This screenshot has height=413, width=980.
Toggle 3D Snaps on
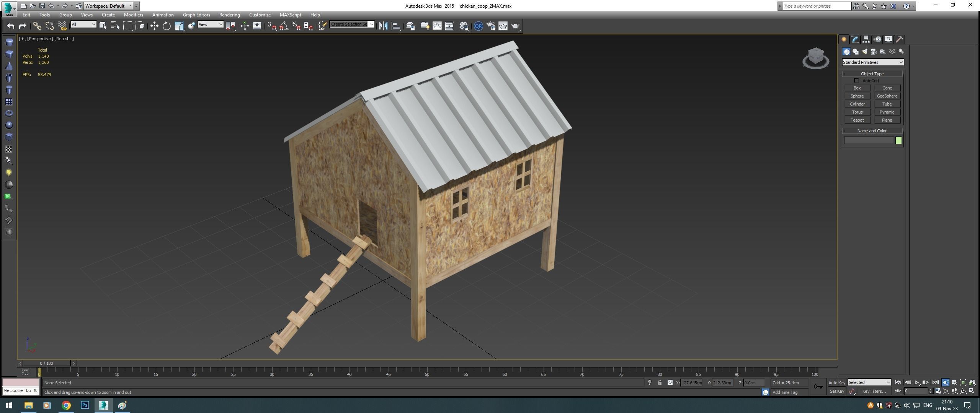click(x=272, y=26)
